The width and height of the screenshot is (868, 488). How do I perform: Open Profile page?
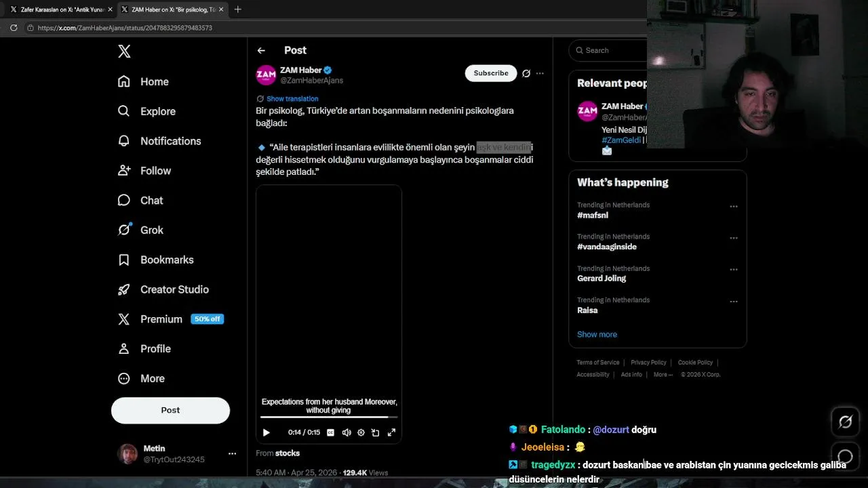[x=144, y=348]
